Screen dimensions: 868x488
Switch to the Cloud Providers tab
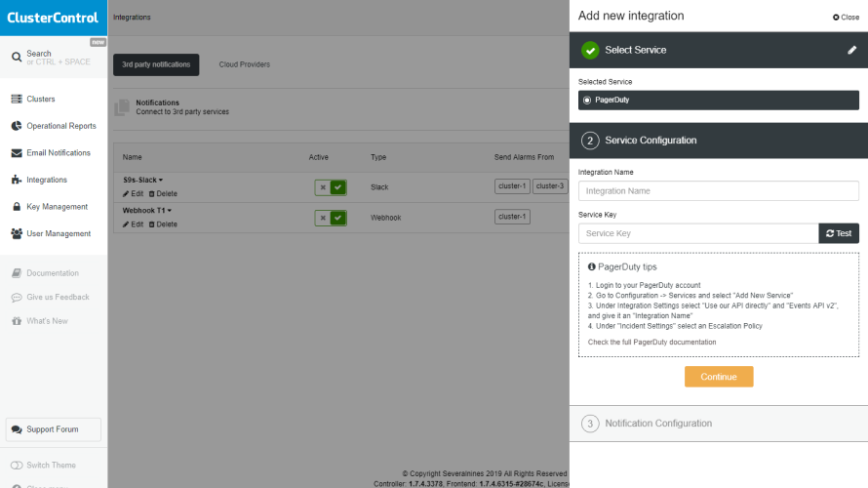pyautogui.click(x=245, y=65)
